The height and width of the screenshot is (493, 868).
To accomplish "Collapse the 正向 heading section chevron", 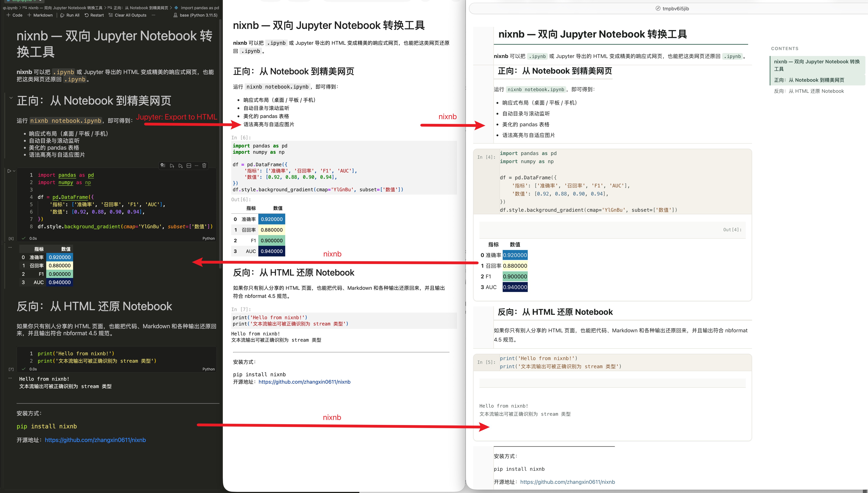I will [x=11, y=98].
